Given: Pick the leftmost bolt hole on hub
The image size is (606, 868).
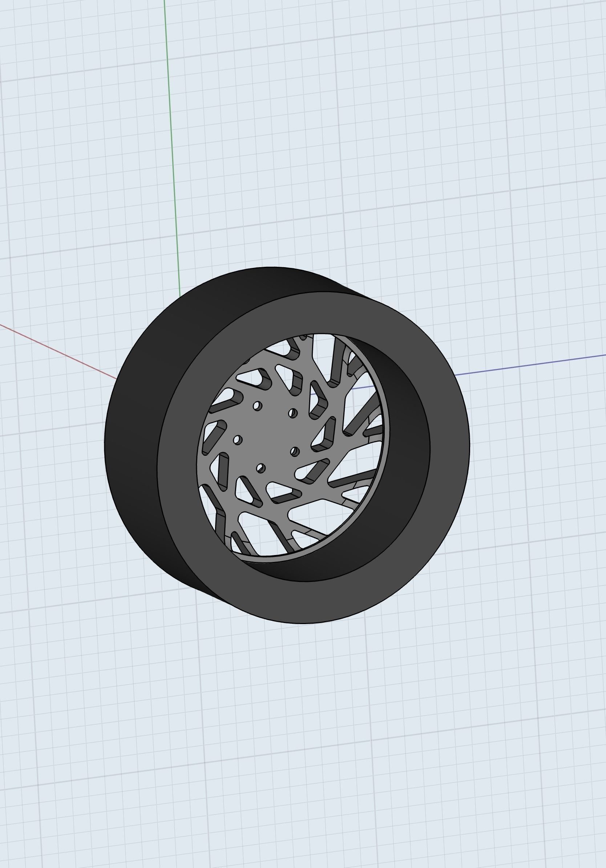Looking at the screenshot, I should pyautogui.click(x=238, y=440).
